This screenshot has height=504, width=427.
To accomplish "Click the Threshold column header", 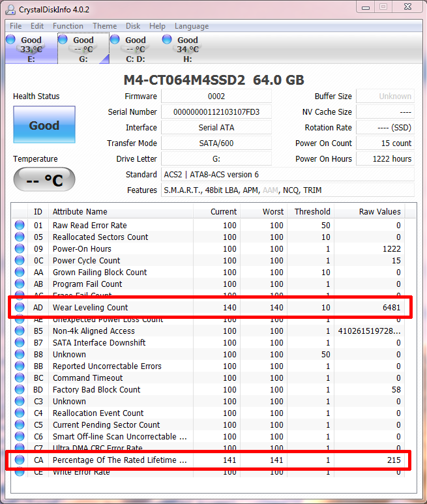I will (311, 211).
